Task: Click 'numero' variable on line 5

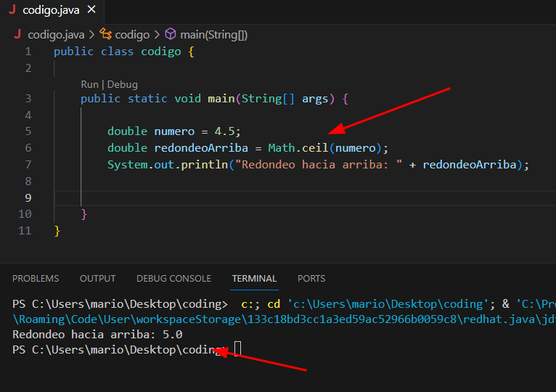Action: (x=174, y=131)
